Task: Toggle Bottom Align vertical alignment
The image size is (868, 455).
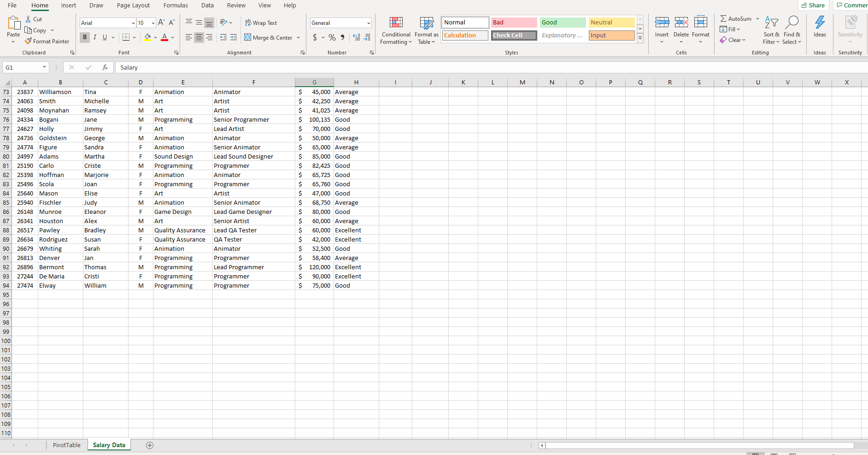Action: pyautogui.click(x=209, y=23)
